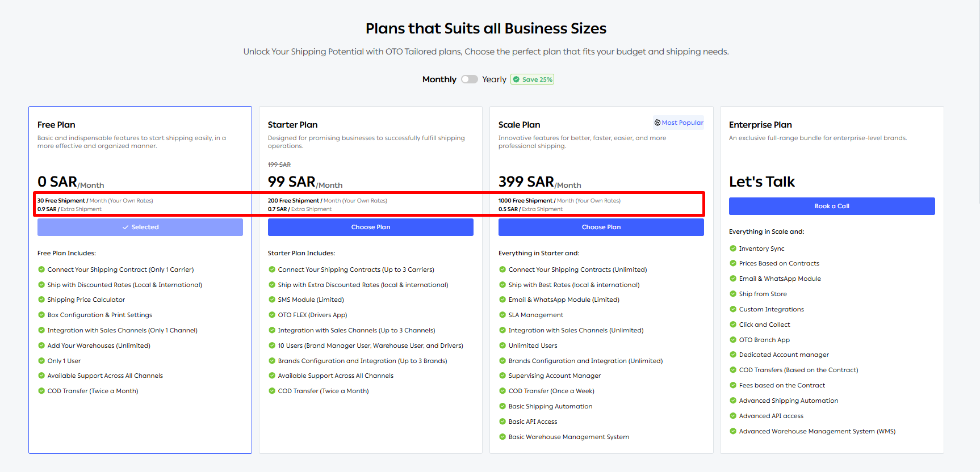Toggle the Monthly/Yearly billing switch

[469, 79]
